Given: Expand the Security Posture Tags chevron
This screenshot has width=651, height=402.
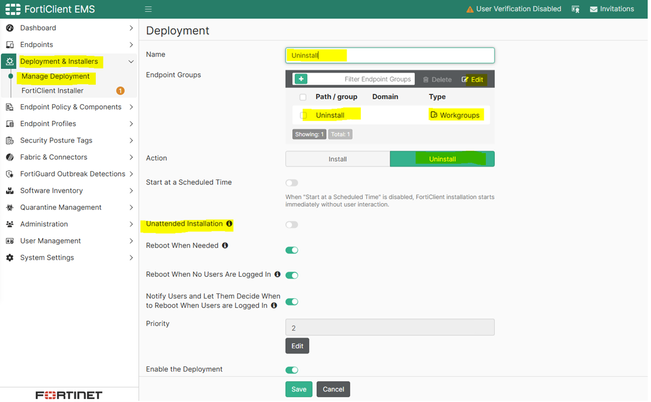Looking at the screenshot, I should click(131, 140).
